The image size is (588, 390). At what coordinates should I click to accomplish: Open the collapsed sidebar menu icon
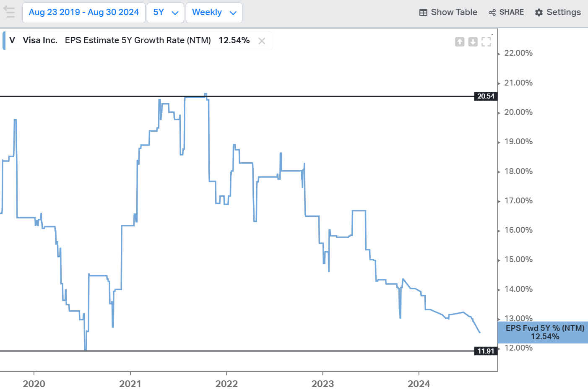[x=9, y=12]
